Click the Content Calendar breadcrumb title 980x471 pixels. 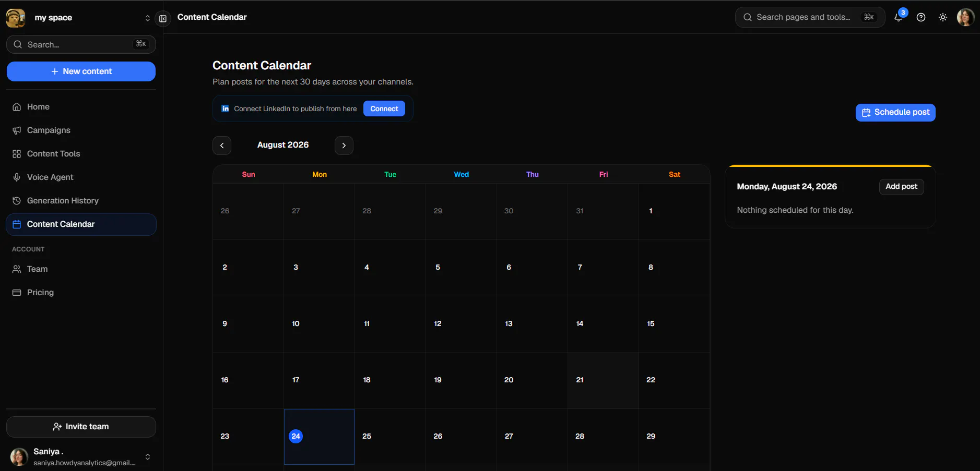[x=212, y=17]
